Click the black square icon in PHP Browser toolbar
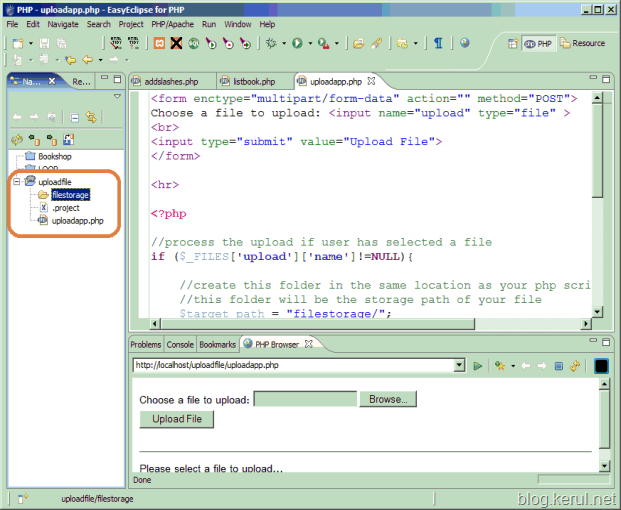 point(601,366)
